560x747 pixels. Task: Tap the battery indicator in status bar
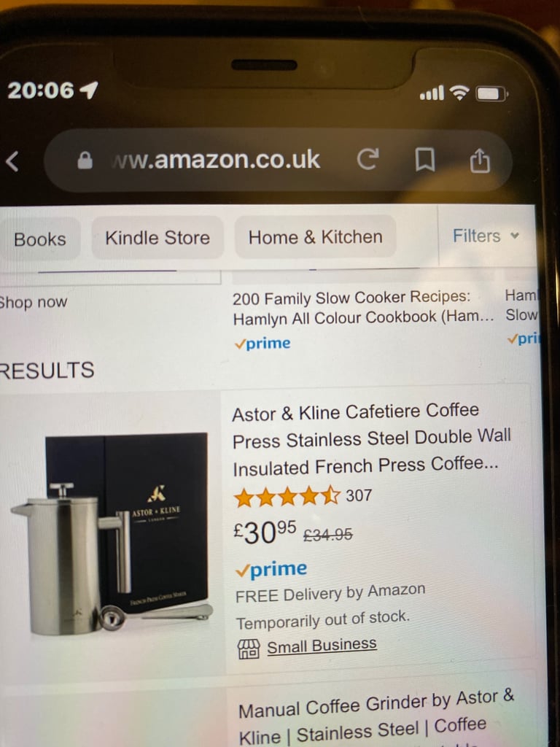pos(492,93)
